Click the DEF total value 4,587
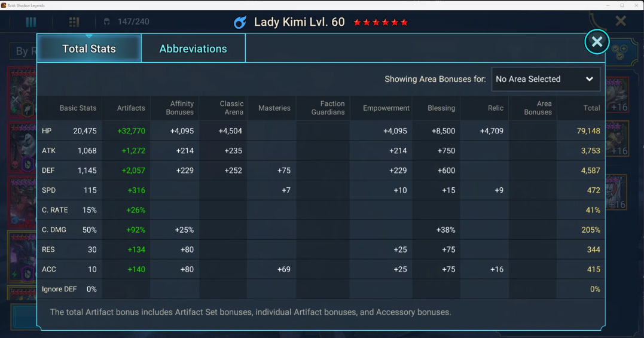 [591, 170]
